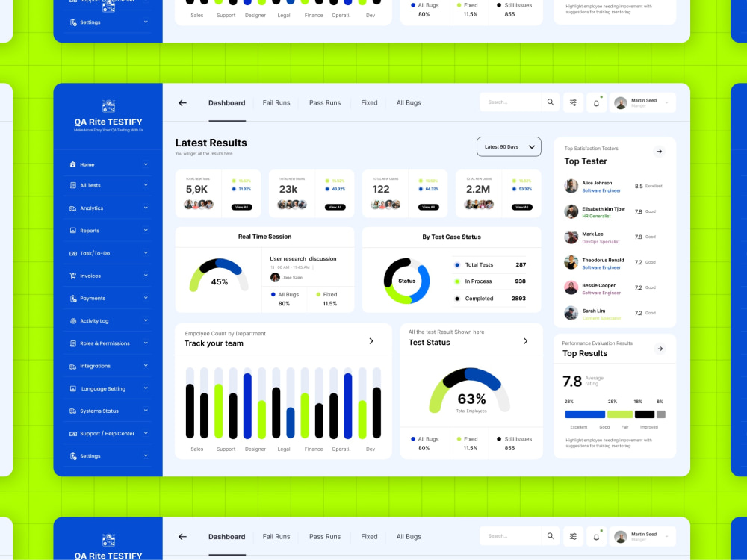
Task: Switch to the All Bugs tab in main window
Action: click(409, 103)
